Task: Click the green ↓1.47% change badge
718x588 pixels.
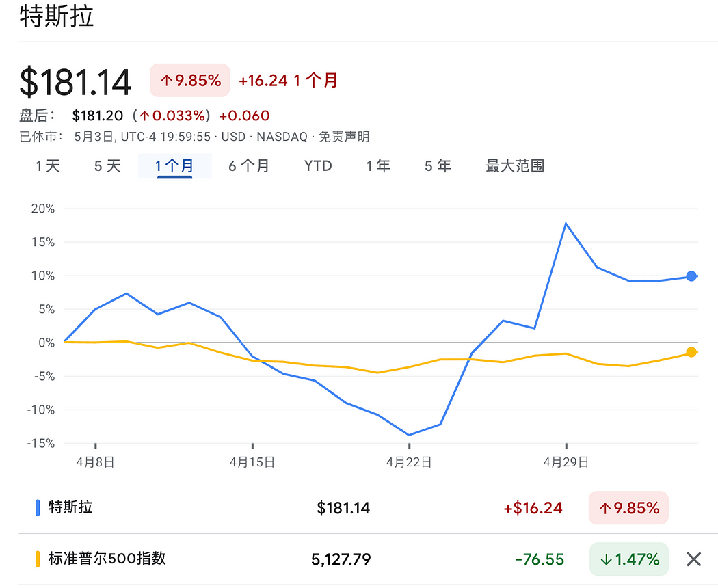Action: [x=628, y=559]
